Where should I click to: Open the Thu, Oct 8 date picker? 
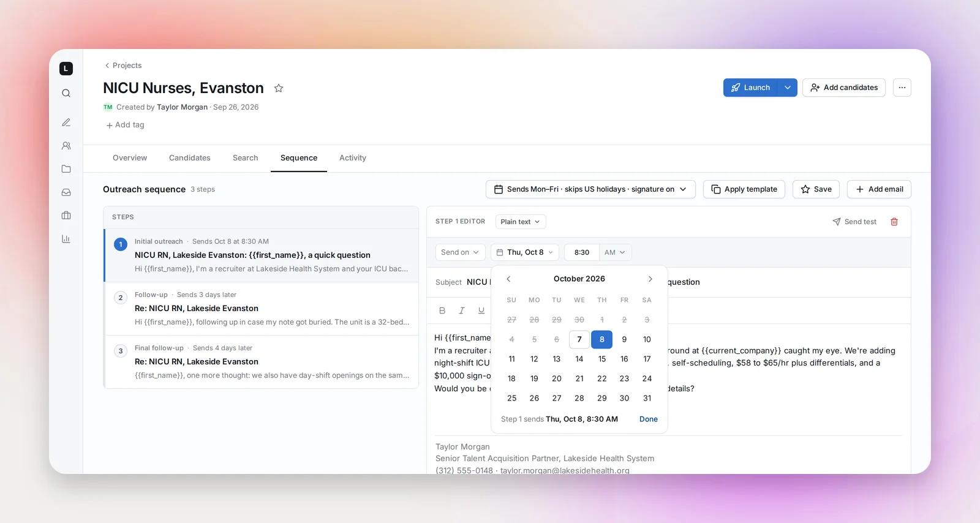click(525, 252)
